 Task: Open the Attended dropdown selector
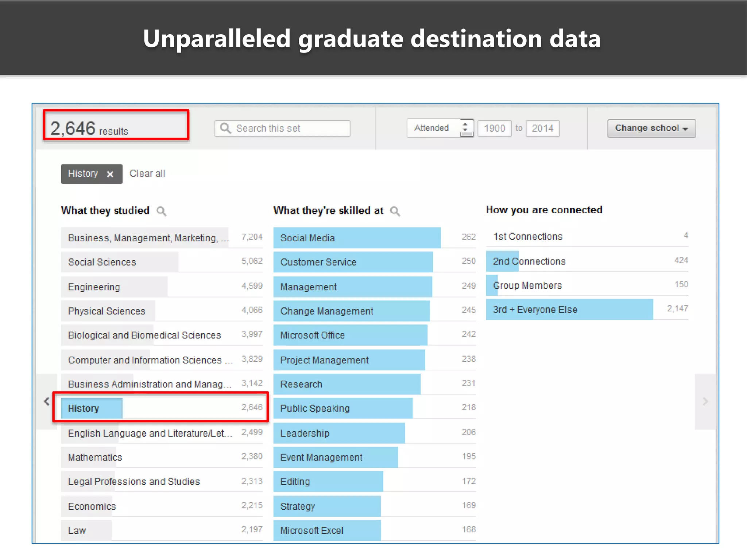(x=440, y=128)
